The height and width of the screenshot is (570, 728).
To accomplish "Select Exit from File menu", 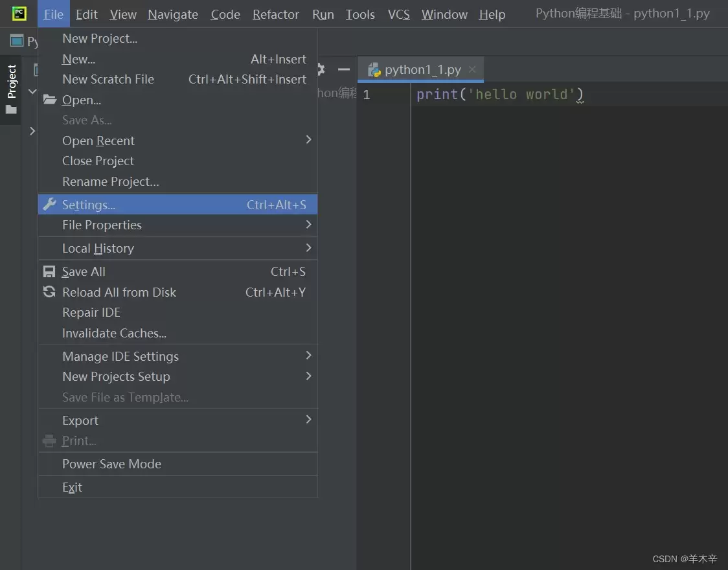I will point(178,487).
